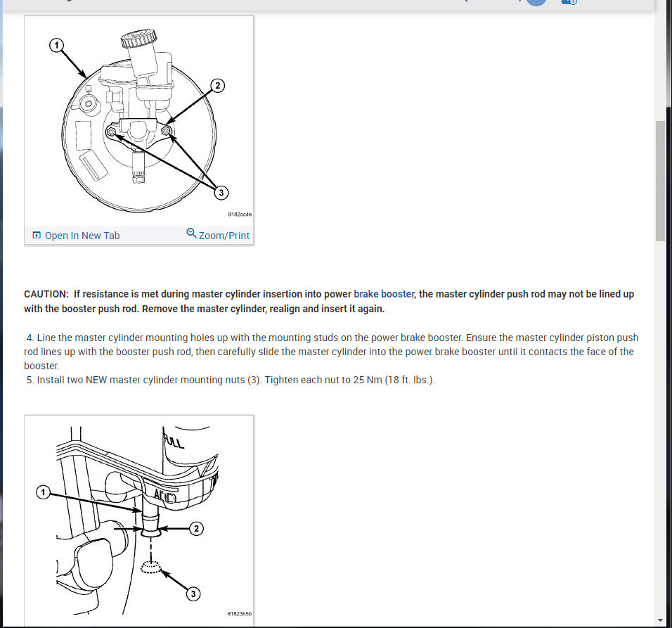Click the bold 'CAUTION:' label
The height and width of the screenshot is (628, 672).
point(46,294)
